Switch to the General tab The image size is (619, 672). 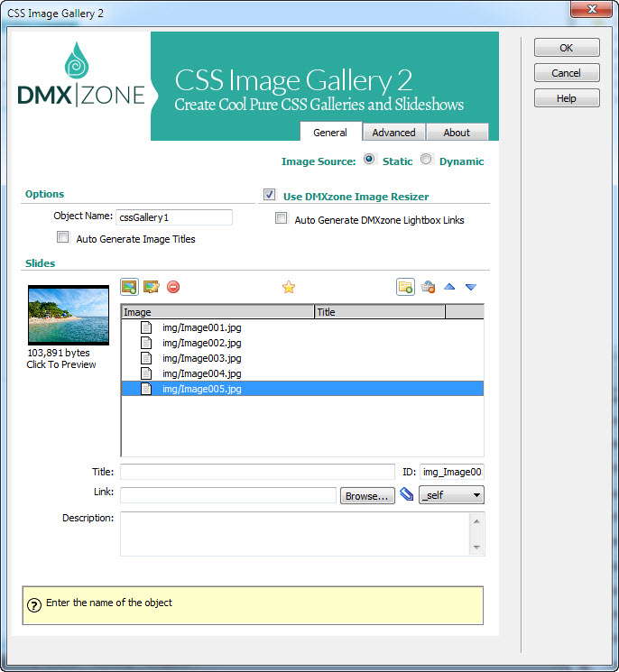(330, 132)
